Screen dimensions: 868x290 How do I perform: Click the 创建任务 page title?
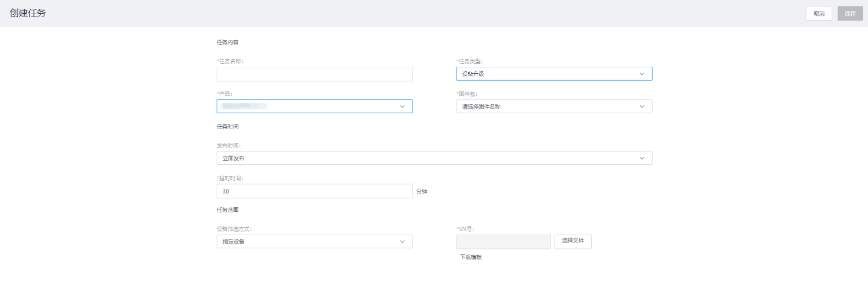point(28,13)
